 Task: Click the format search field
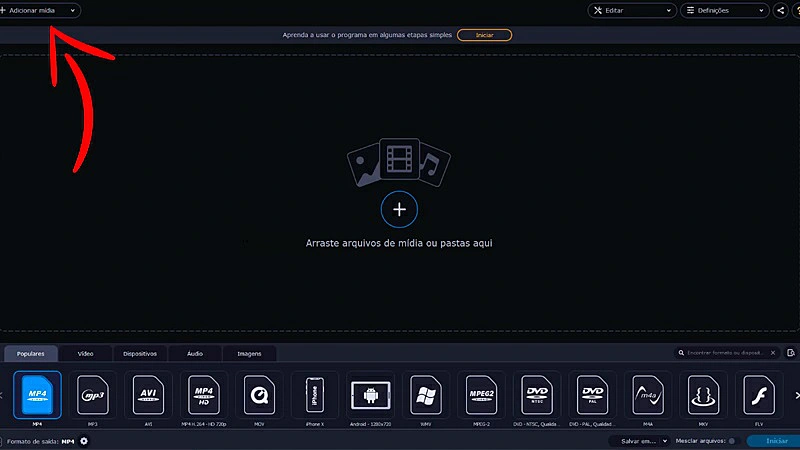tap(727, 353)
